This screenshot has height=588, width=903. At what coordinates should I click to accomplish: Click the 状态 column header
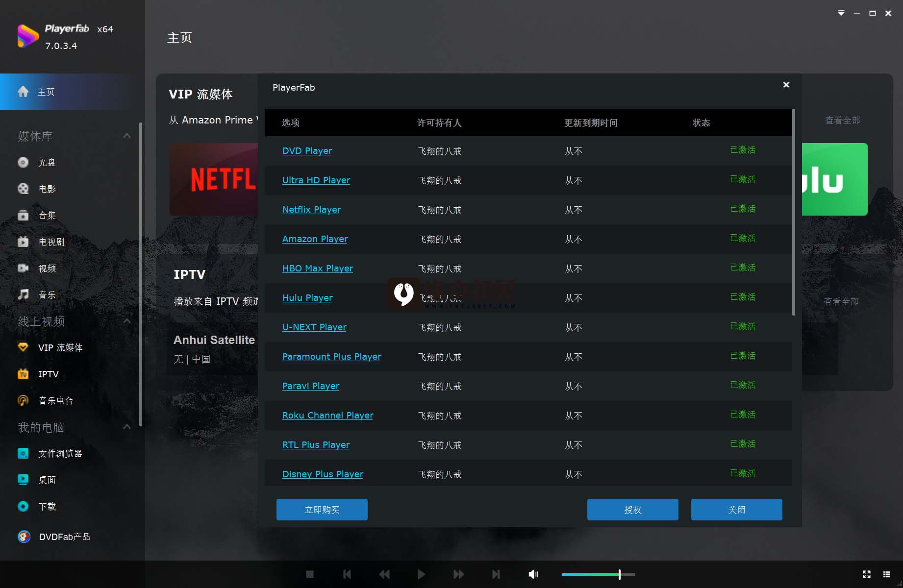(701, 122)
